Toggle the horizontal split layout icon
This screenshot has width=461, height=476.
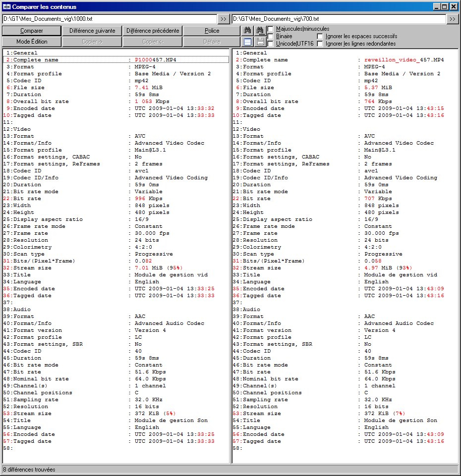248,42
